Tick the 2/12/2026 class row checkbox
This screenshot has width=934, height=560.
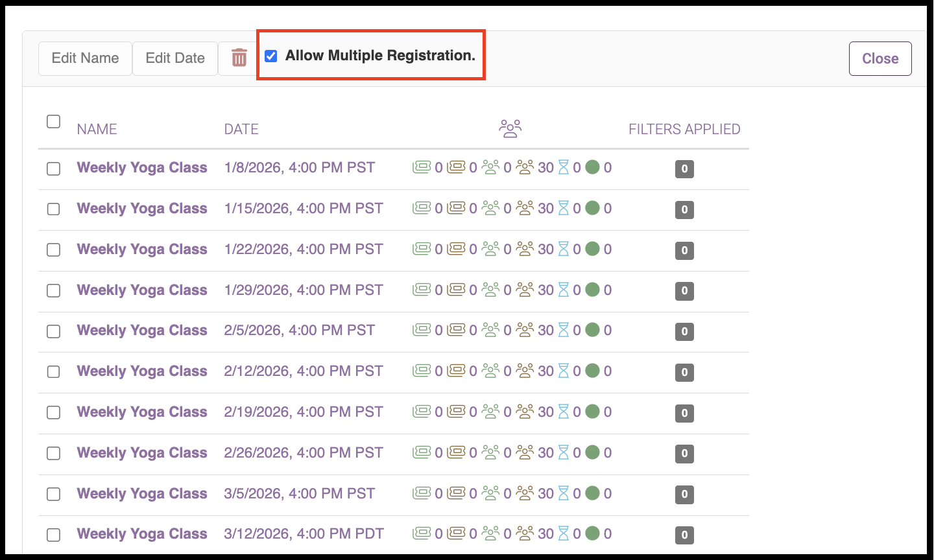[x=54, y=371]
